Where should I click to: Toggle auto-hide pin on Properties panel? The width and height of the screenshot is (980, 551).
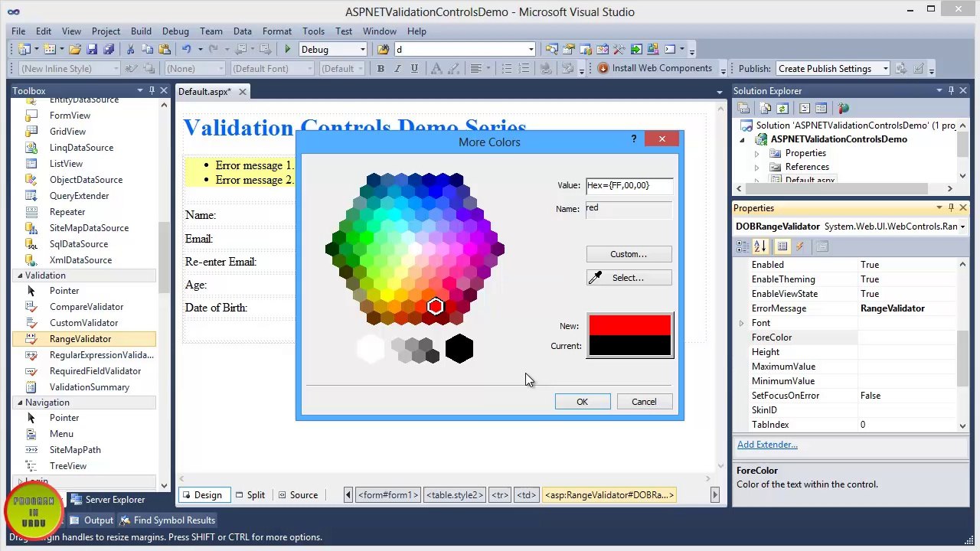(x=952, y=208)
